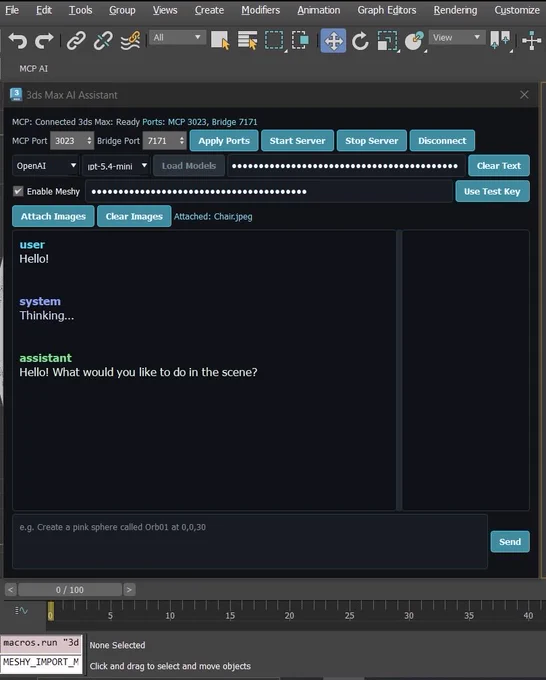Activate Select and Rotate tool
The image size is (546, 680).
click(360, 41)
